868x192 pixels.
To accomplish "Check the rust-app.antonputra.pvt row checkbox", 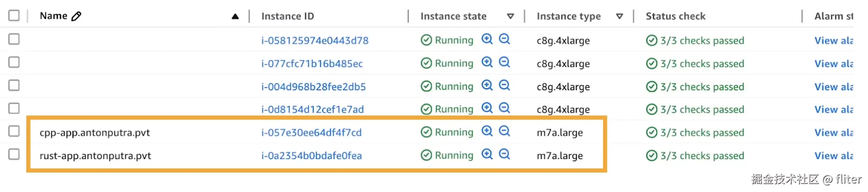I will tap(14, 154).
